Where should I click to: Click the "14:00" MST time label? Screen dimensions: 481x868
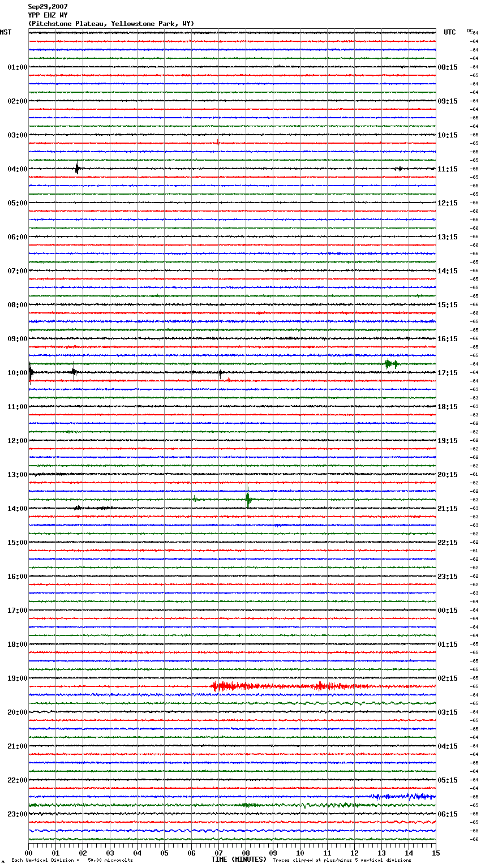pos(18,509)
